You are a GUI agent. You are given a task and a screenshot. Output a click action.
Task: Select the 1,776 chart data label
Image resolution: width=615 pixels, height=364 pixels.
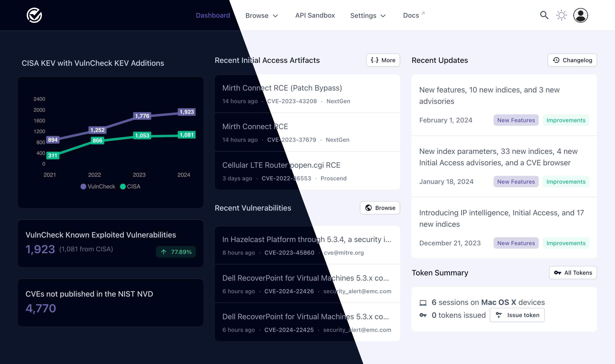click(x=142, y=116)
